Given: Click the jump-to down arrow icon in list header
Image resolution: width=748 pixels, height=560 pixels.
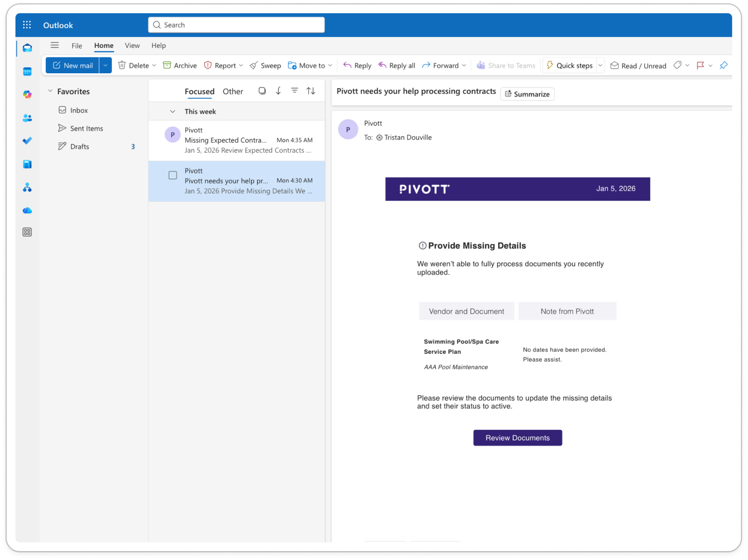Looking at the screenshot, I should (279, 91).
